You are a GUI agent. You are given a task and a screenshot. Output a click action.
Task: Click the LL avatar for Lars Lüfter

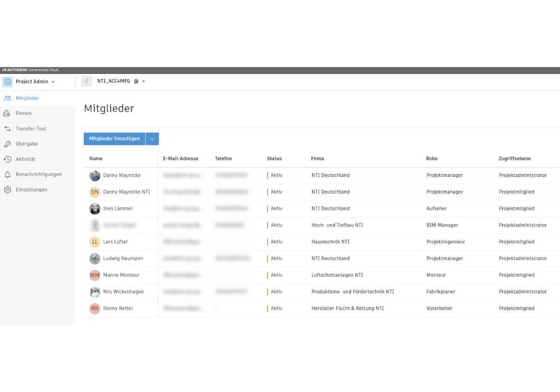pos(95,242)
